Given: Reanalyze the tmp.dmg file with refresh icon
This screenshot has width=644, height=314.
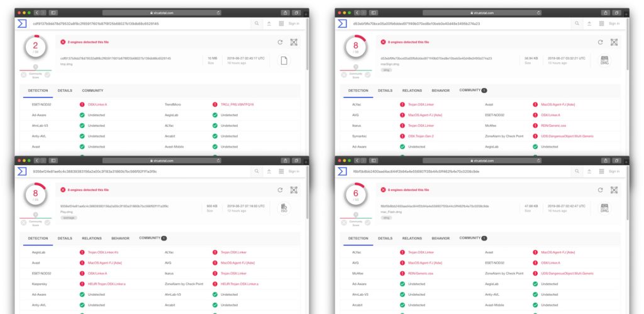Looking at the screenshot, I should 280,42.
